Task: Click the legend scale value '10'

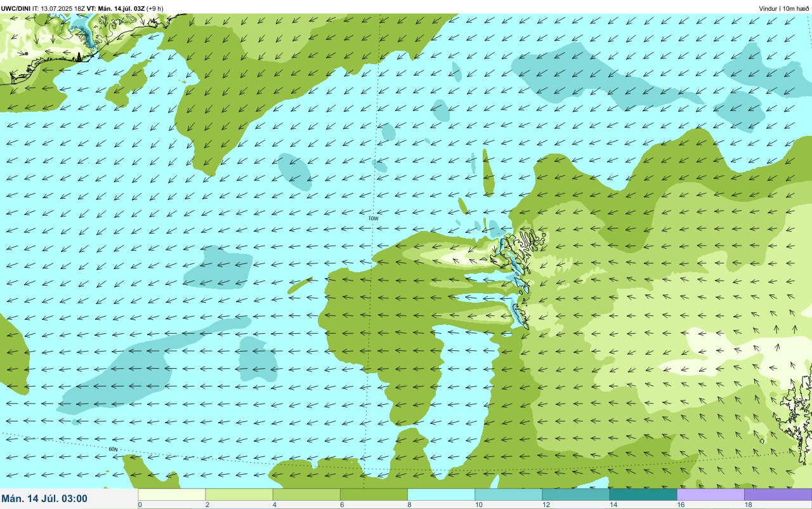Action: tap(478, 505)
